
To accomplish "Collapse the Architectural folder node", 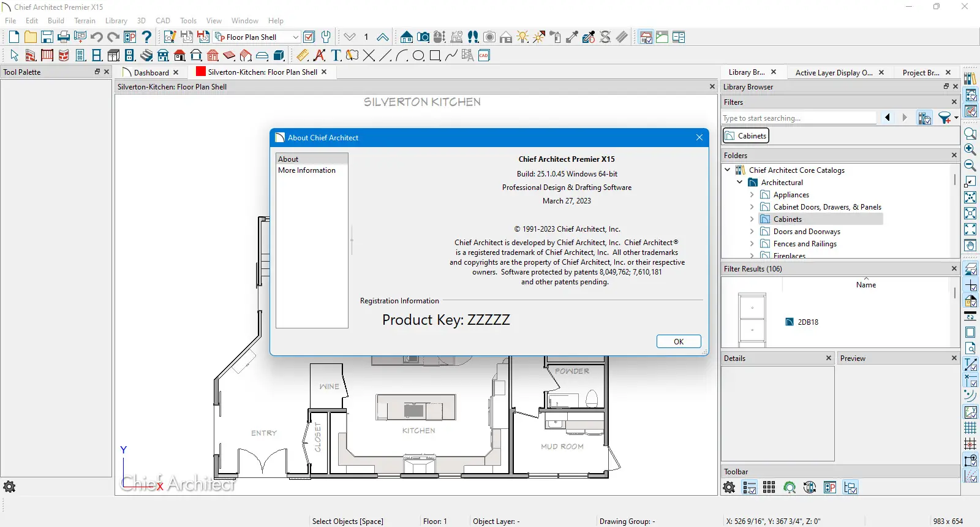I will tap(740, 183).
